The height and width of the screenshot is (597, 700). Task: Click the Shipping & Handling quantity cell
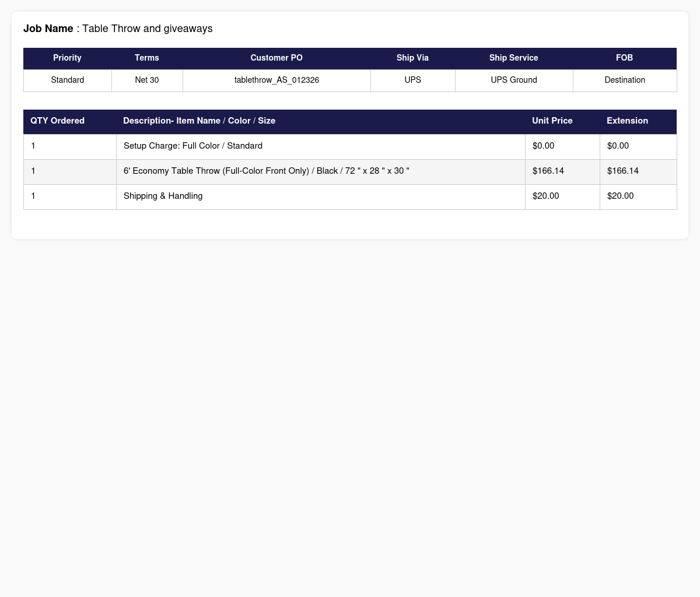[70, 197]
